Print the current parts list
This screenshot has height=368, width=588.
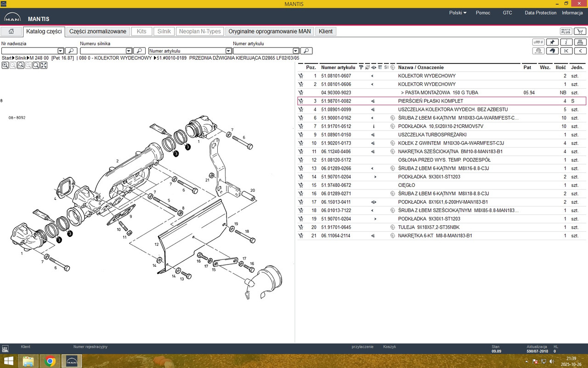(580, 42)
